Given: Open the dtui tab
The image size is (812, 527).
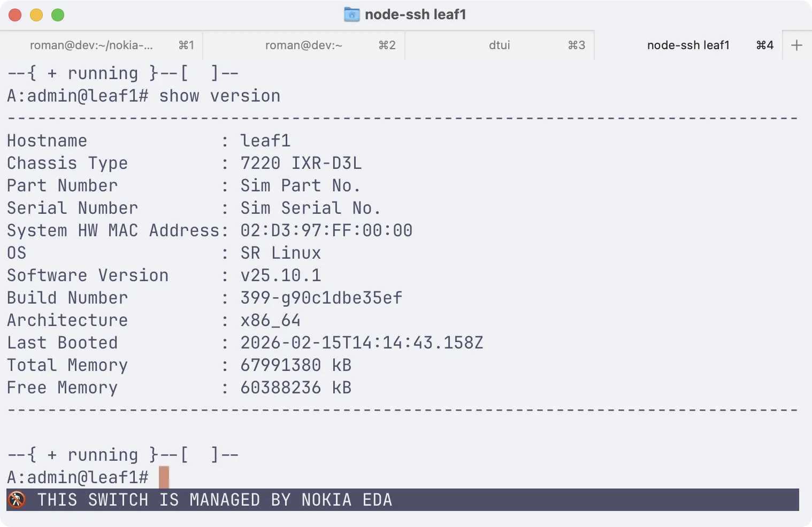Looking at the screenshot, I should tap(500, 45).
